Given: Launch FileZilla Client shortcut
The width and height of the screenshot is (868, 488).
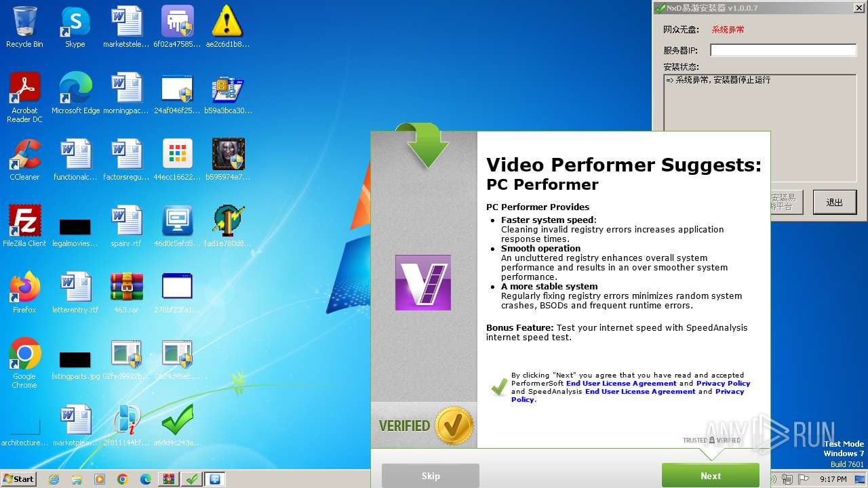Looking at the screenshot, I should tap(24, 226).
